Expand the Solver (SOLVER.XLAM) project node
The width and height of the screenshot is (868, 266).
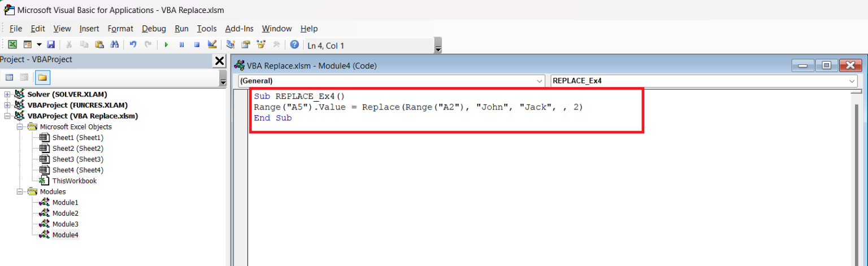pos(7,94)
